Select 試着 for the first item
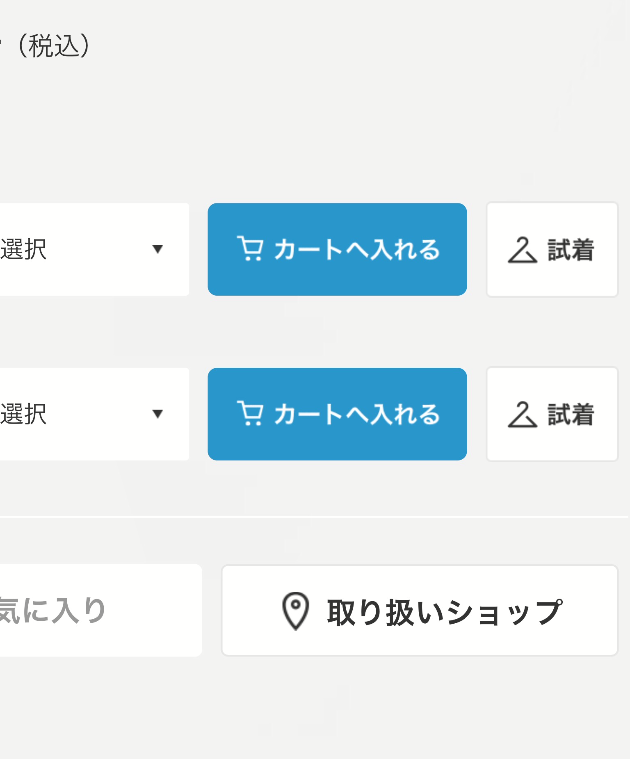 (552, 249)
